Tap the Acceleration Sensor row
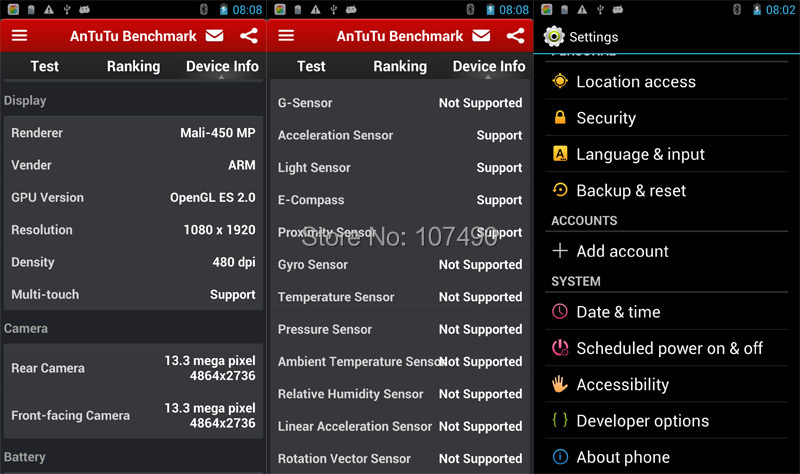This screenshot has width=800, height=474. pyautogui.click(x=400, y=135)
